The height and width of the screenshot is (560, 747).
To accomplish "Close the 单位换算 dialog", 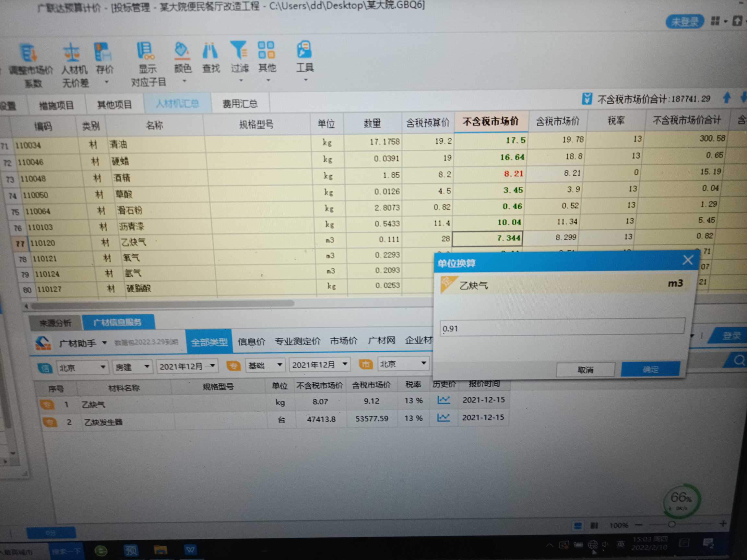I will (x=687, y=260).
